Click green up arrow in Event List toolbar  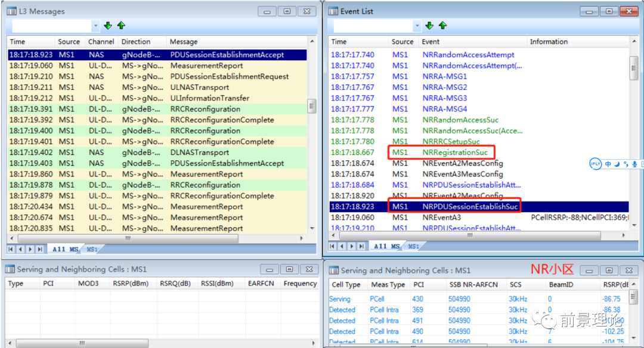coord(442,26)
